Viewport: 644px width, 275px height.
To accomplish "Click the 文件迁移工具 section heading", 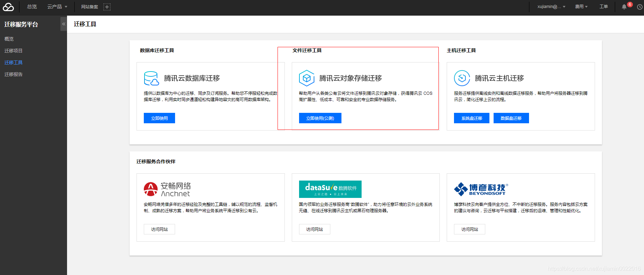I will click(x=307, y=50).
